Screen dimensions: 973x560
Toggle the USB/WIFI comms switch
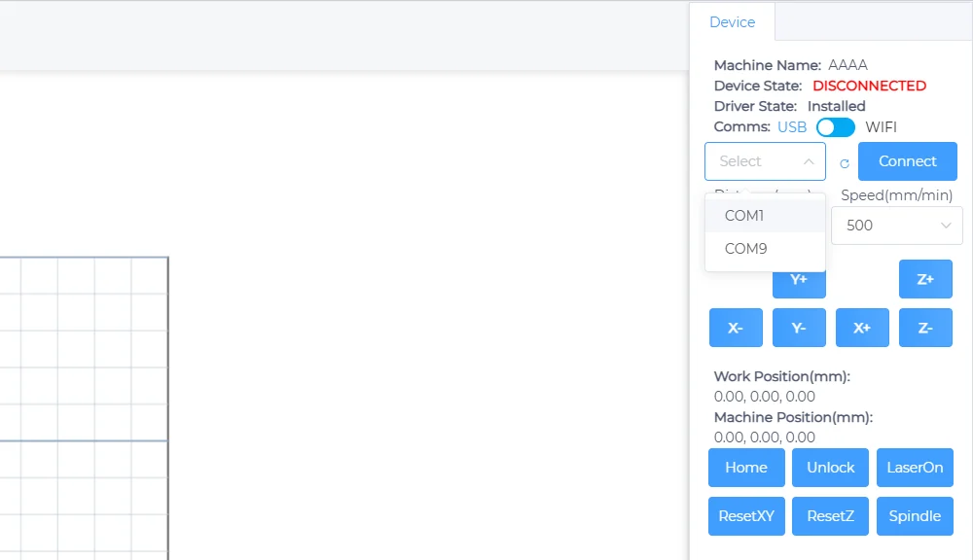point(835,127)
